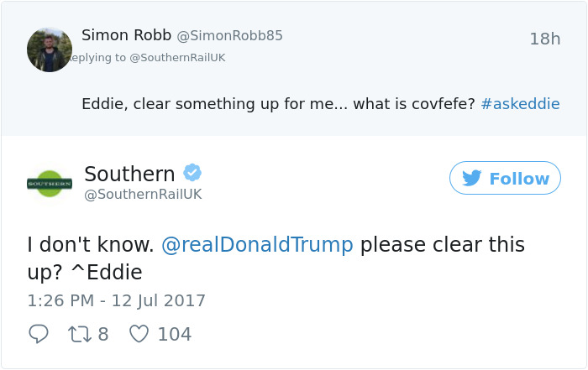Open the @SimonRobb85 handle
This screenshot has width=588, height=370.
229,36
